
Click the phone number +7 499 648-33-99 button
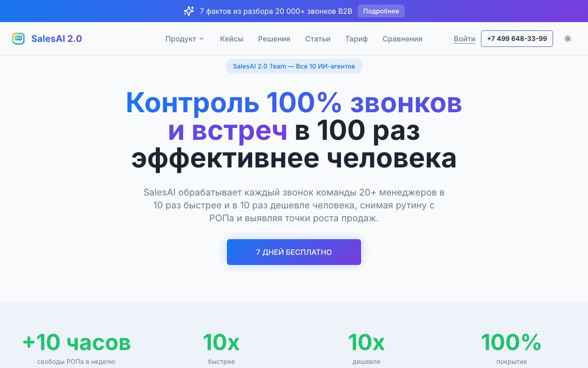pos(517,39)
